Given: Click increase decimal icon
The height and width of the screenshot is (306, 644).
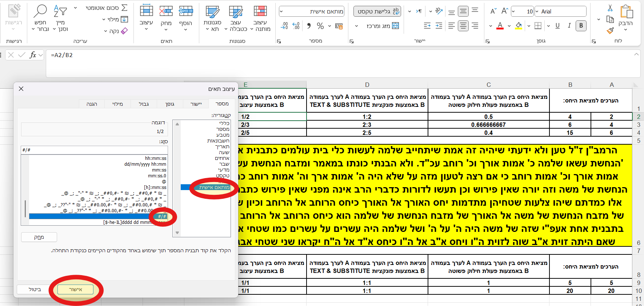Looking at the screenshot, I should click(x=296, y=26).
